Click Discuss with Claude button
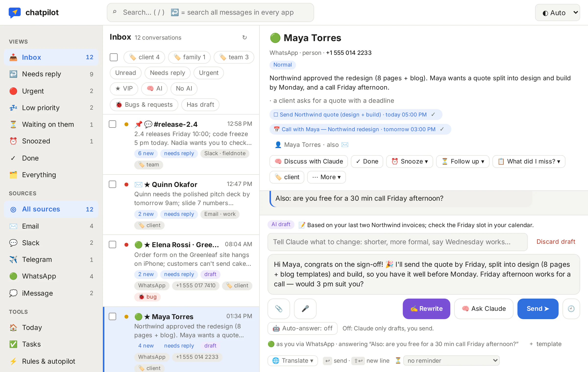Viewport: 588px width, 372px height. (308, 161)
